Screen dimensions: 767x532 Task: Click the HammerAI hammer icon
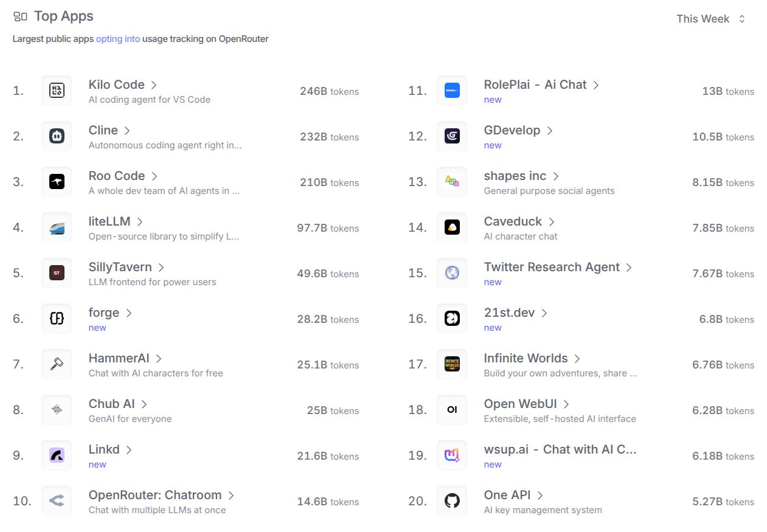(57, 364)
